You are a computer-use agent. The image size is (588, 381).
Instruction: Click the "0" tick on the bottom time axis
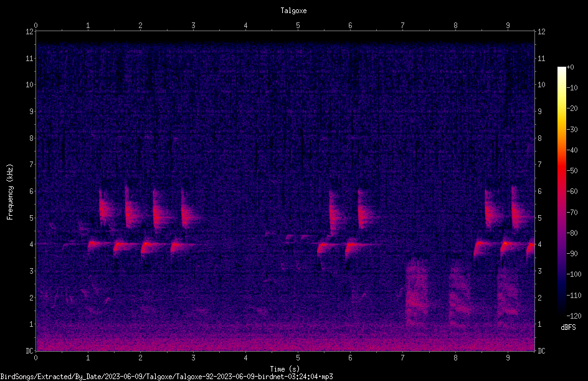[x=36, y=358]
